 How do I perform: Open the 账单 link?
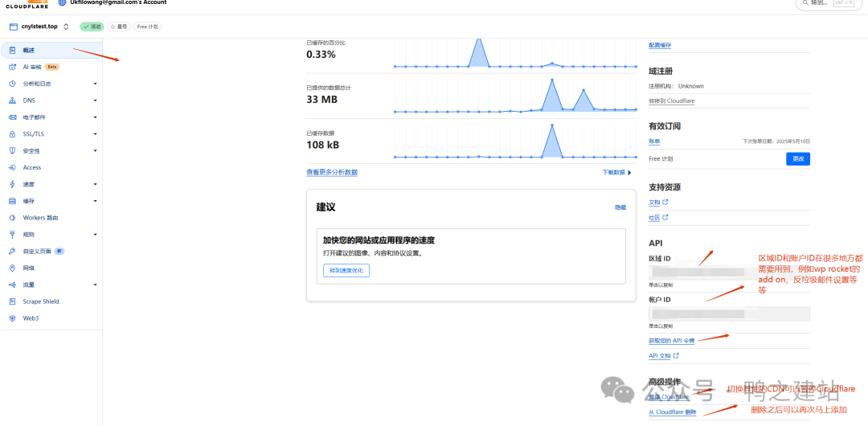coord(654,141)
